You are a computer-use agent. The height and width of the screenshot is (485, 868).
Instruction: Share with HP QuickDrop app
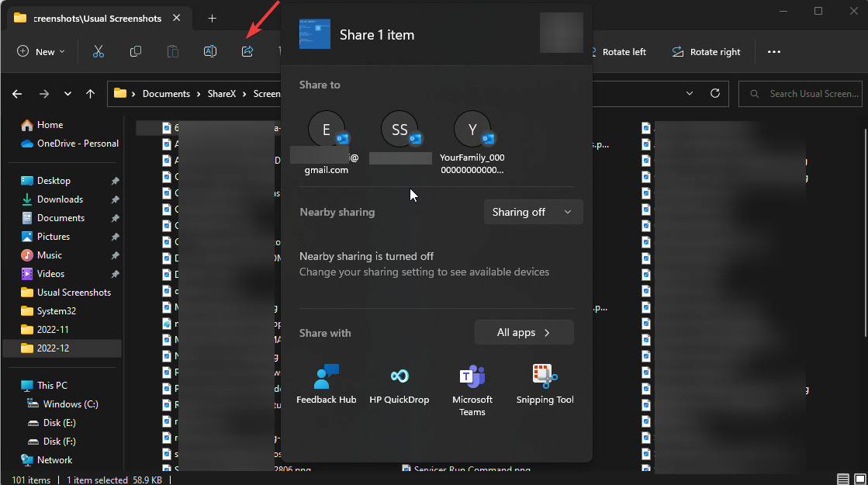pyautogui.click(x=399, y=385)
